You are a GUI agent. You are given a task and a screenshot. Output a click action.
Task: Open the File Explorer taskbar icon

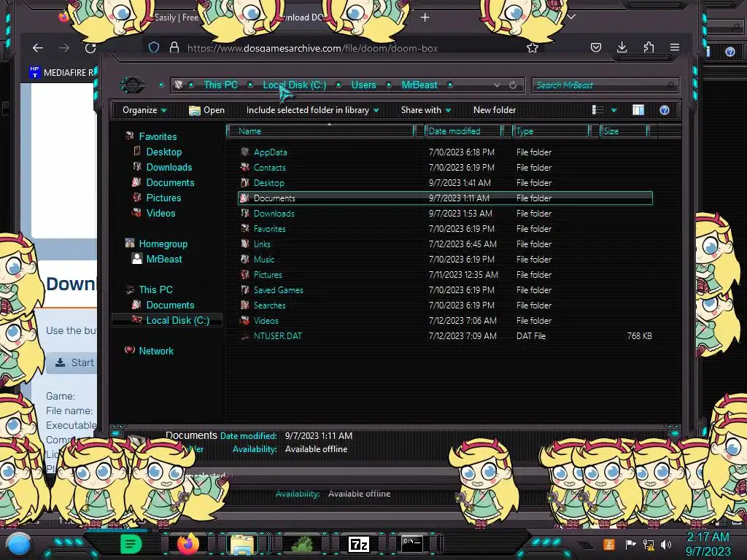tap(242, 543)
